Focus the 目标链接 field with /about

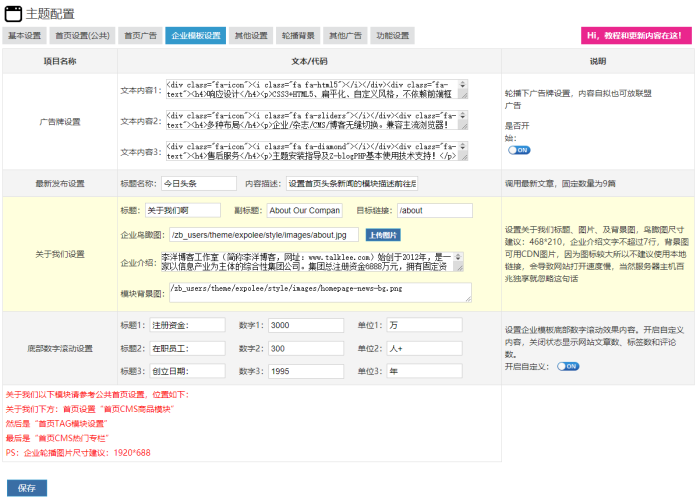(x=434, y=211)
